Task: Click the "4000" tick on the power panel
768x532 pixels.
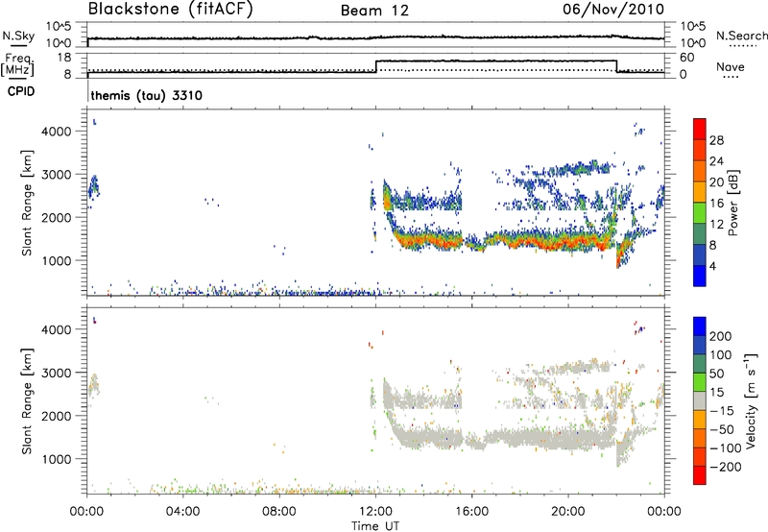Action: tap(57, 132)
